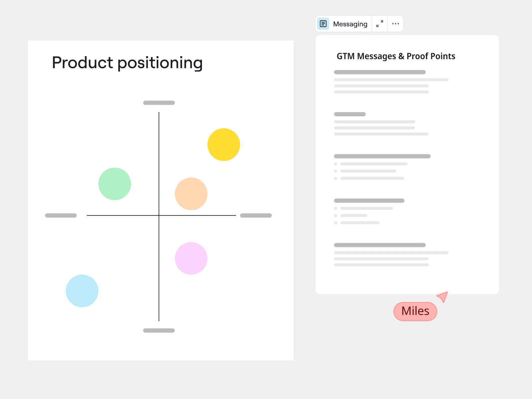Select the left axis label placeholder
This screenshot has width=532, height=399.
(x=61, y=215)
